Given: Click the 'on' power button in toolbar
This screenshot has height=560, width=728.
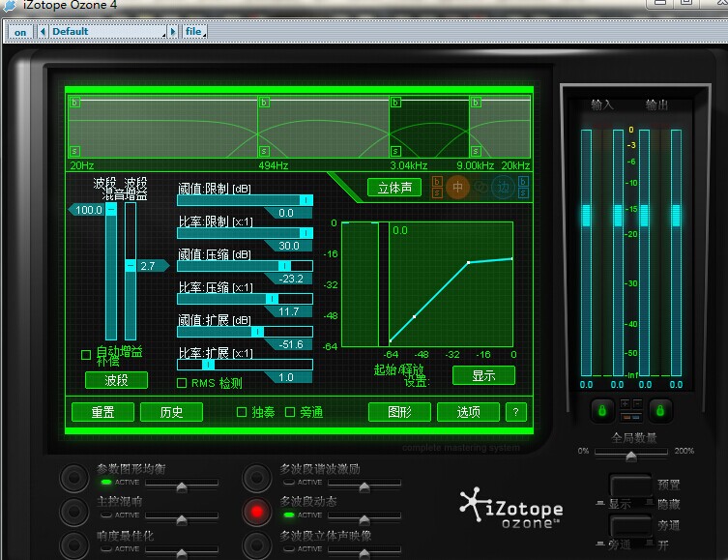Looking at the screenshot, I should 20,32.
